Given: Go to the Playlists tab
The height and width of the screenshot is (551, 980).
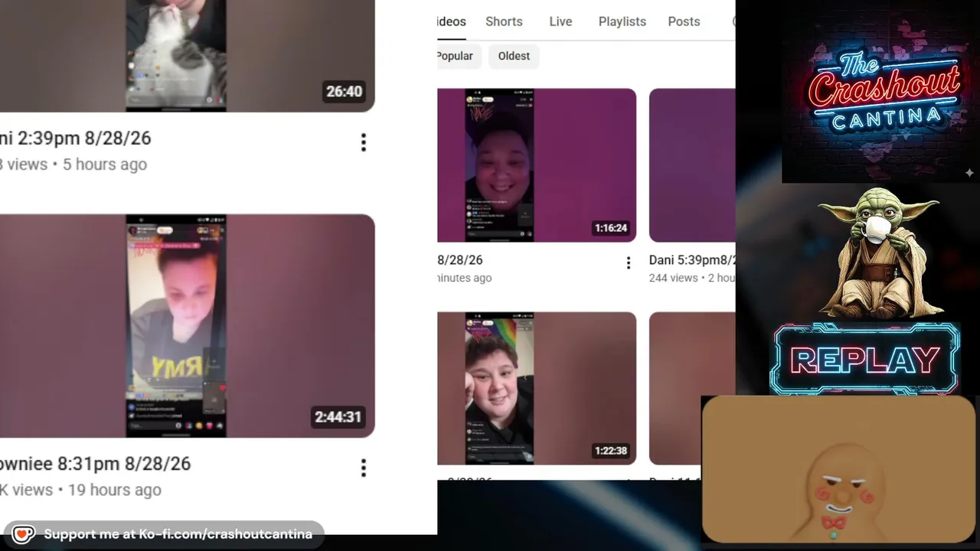Looking at the screenshot, I should click(x=622, y=21).
